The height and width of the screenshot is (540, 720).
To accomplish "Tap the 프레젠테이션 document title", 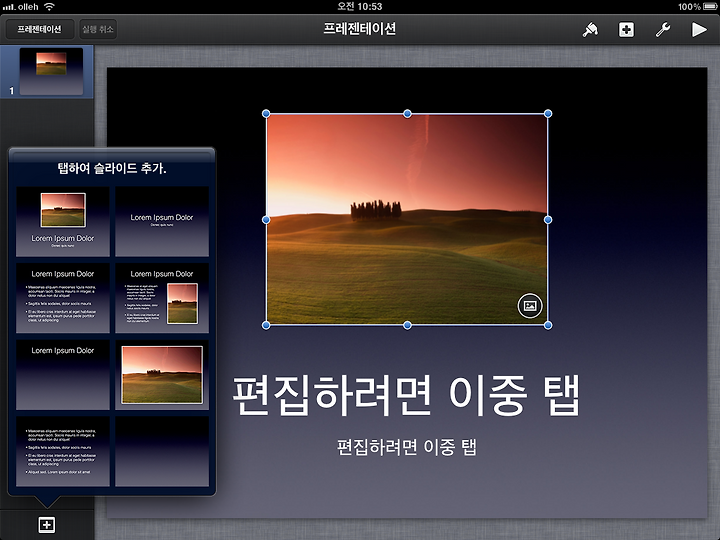I will 360,29.
